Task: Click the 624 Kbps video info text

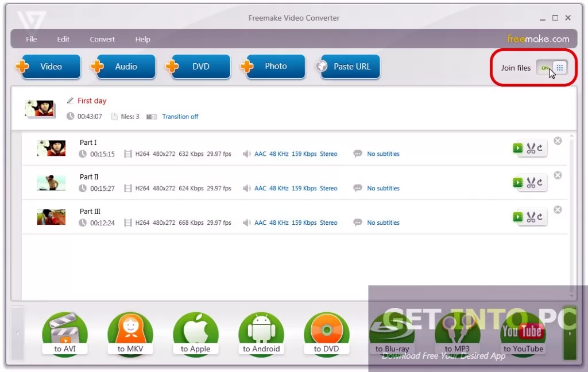Action: [191, 189]
